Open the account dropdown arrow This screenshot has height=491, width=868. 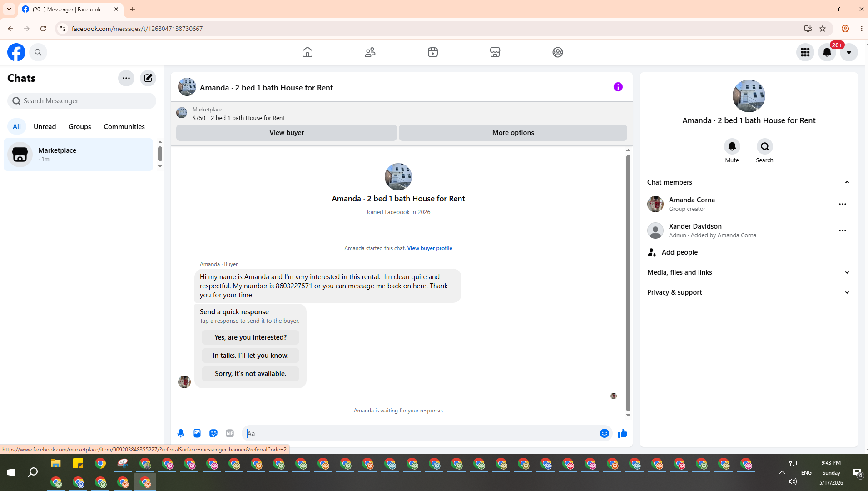click(x=849, y=52)
